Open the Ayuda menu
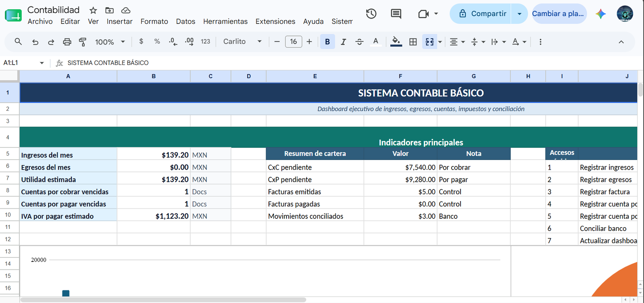644x303 pixels. 313,21
